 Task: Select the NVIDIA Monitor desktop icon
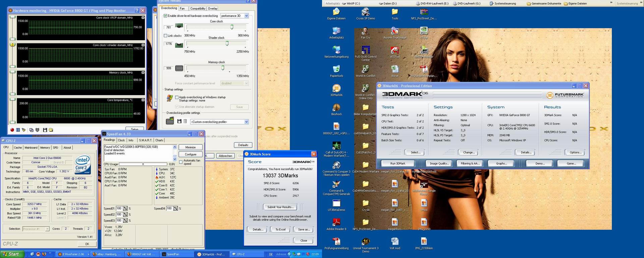coord(424,52)
